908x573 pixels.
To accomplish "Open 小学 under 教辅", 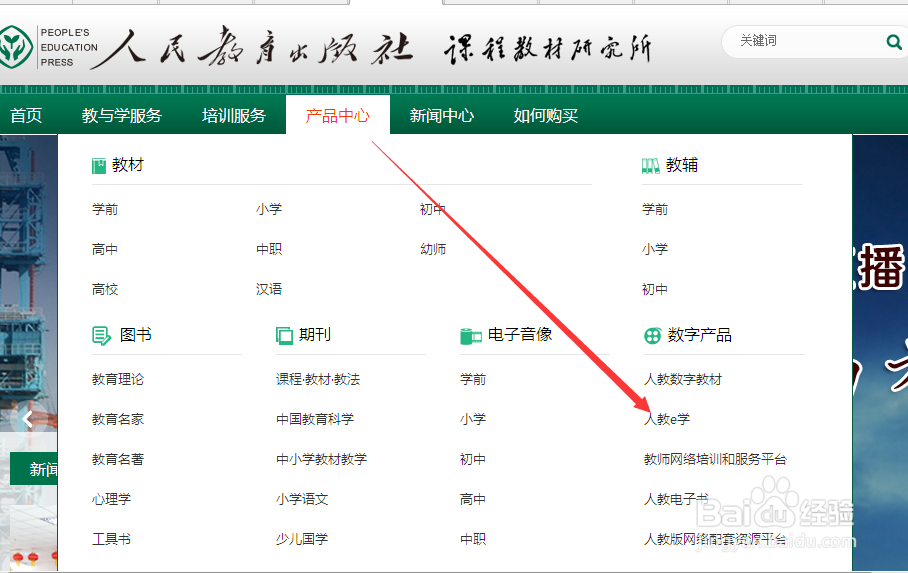I will coord(655,249).
